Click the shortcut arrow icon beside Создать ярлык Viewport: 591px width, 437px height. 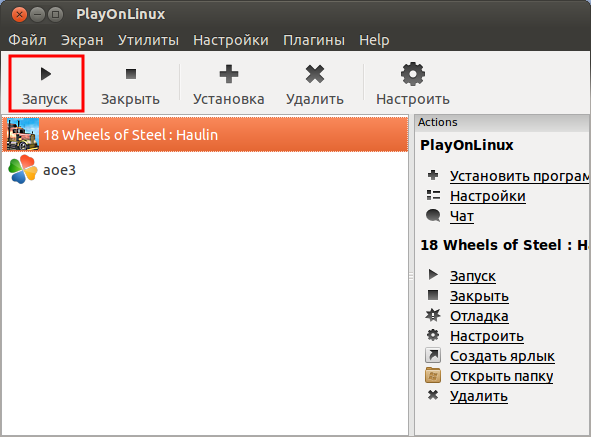(x=433, y=355)
